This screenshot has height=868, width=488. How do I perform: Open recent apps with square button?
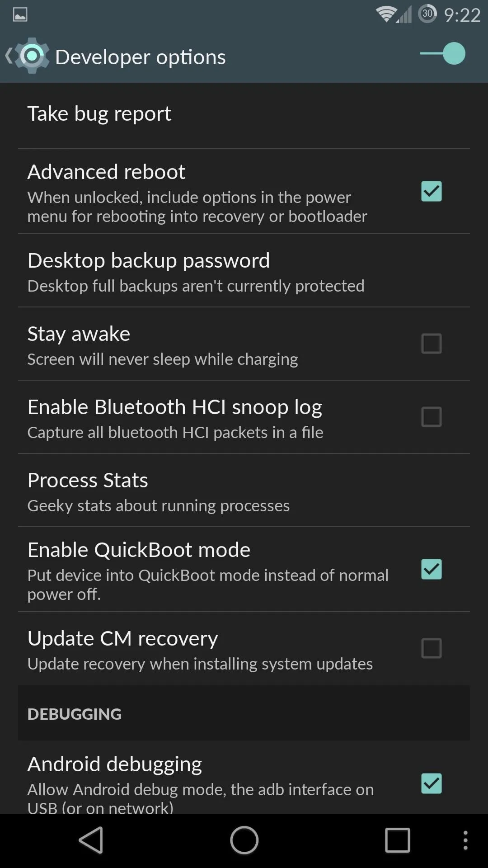pos(397,840)
